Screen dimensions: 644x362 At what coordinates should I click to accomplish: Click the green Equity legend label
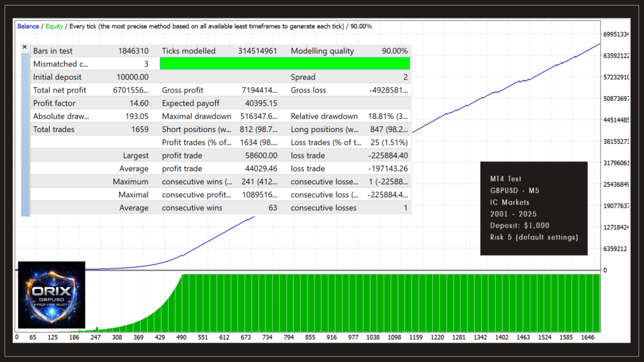(x=54, y=26)
